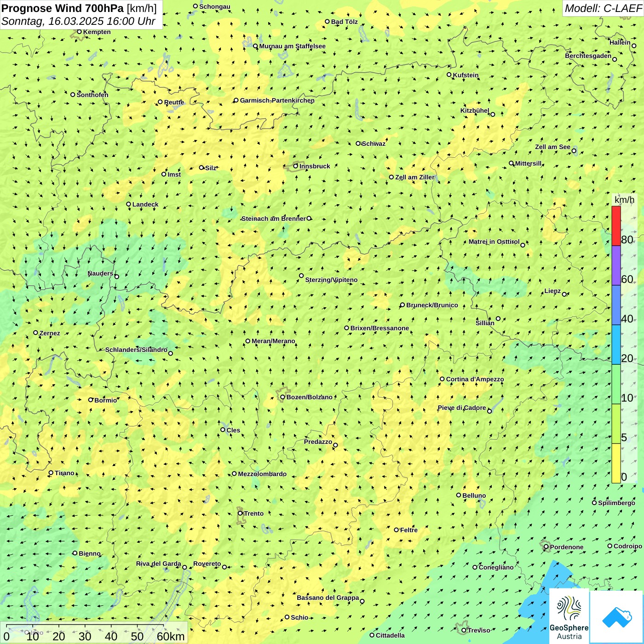Viewport: 644px width, 644px height.
Task: Click the Nauders town label
Action: click(100, 273)
